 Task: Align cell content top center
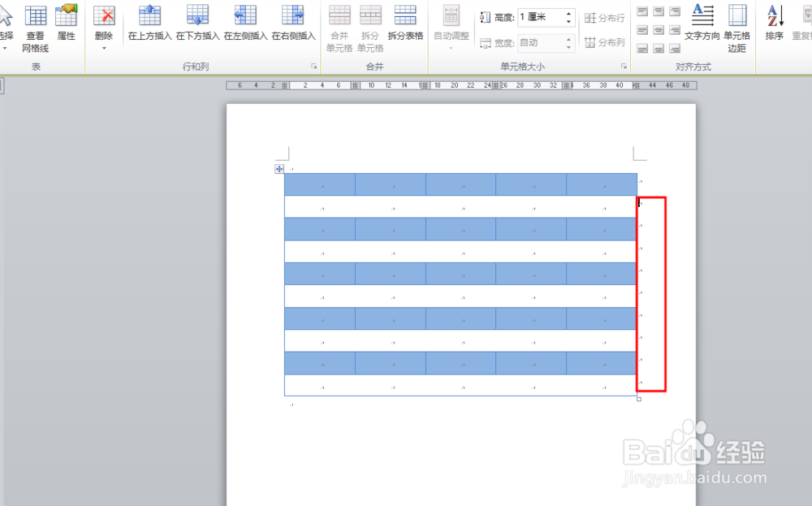click(659, 11)
